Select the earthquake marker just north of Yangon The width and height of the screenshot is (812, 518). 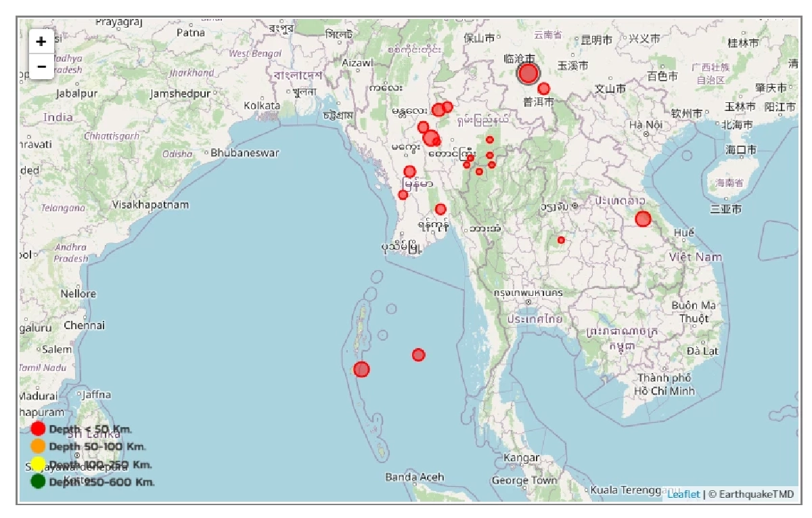click(441, 209)
